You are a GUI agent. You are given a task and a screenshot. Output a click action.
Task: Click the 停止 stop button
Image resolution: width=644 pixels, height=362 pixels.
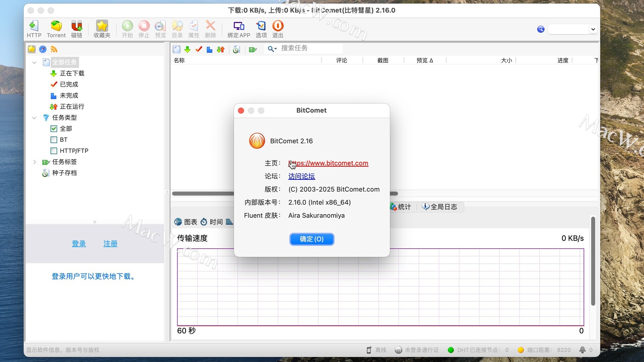[144, 29]
